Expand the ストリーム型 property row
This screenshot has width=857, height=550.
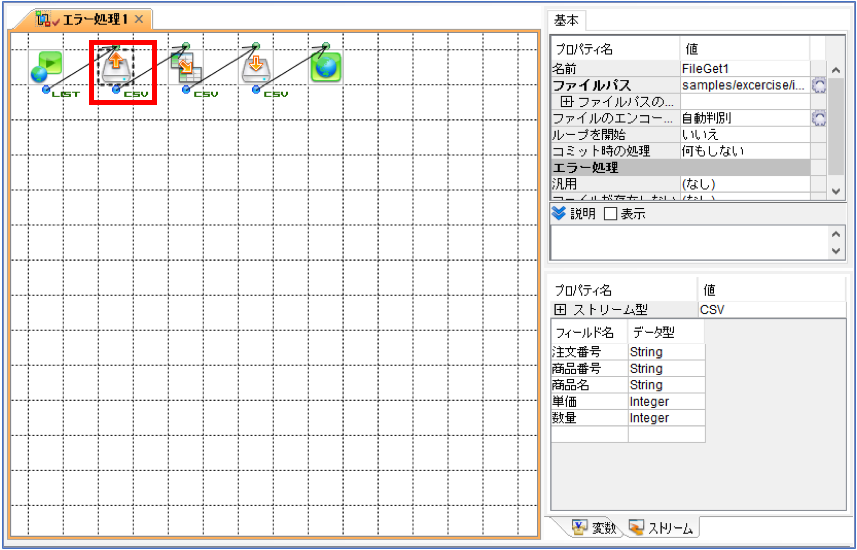(560, 310)
